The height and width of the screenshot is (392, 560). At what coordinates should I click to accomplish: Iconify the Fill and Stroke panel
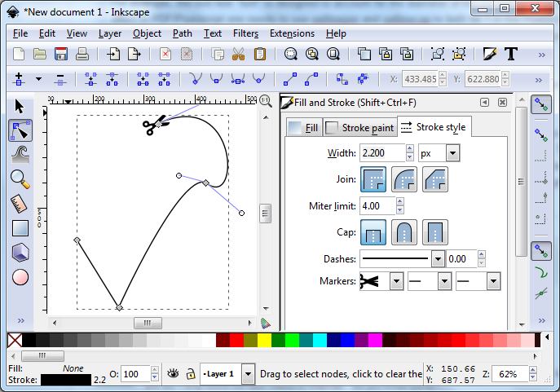[x=485, y=103]
